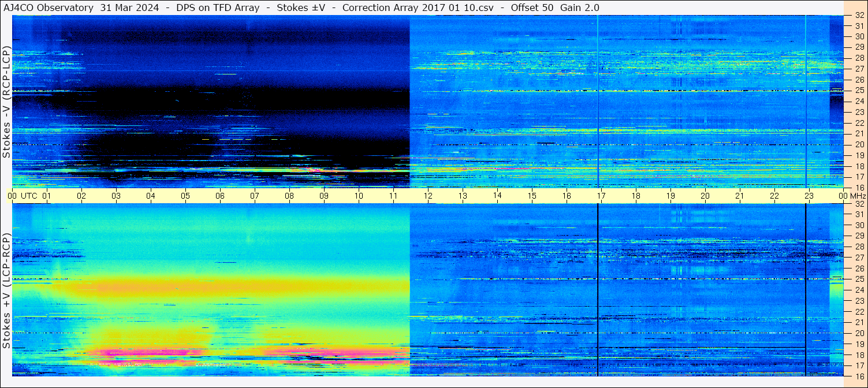Image resolution: width=868 pixels, height=388 pixels.
Task: Click 30 MHz label on upper Stokes -V scale
Action: (859, 36)
